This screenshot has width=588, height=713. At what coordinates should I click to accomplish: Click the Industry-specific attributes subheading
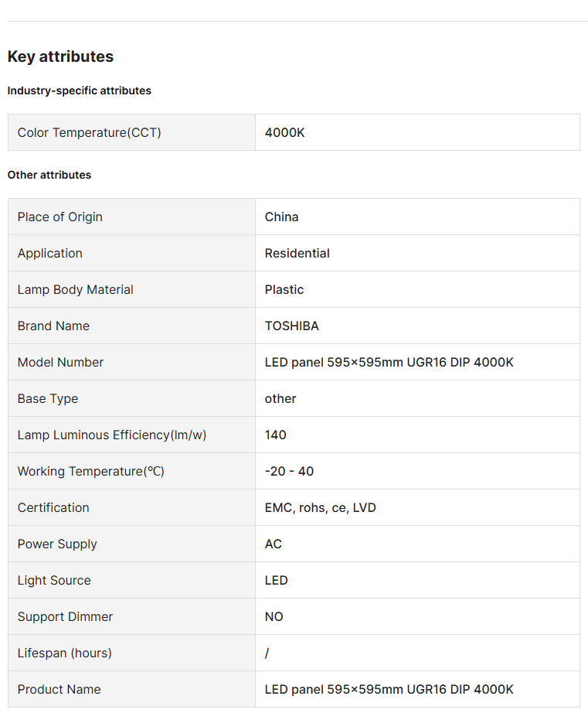click(x=80, y=90)
